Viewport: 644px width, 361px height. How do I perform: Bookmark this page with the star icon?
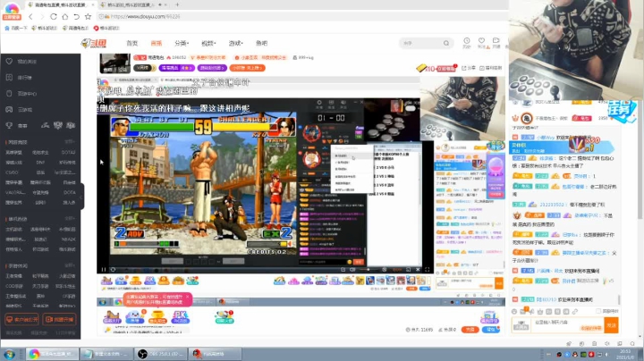pos(88,17)
